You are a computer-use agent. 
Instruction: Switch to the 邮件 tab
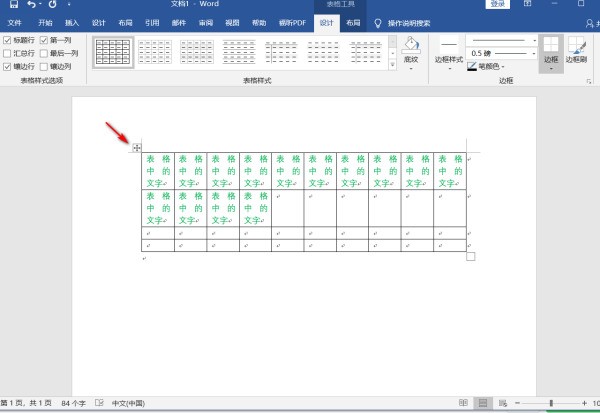[179, 23]
